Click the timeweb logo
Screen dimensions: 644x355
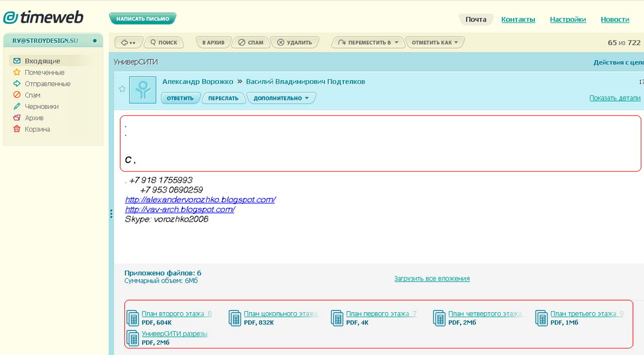[43, 17]
